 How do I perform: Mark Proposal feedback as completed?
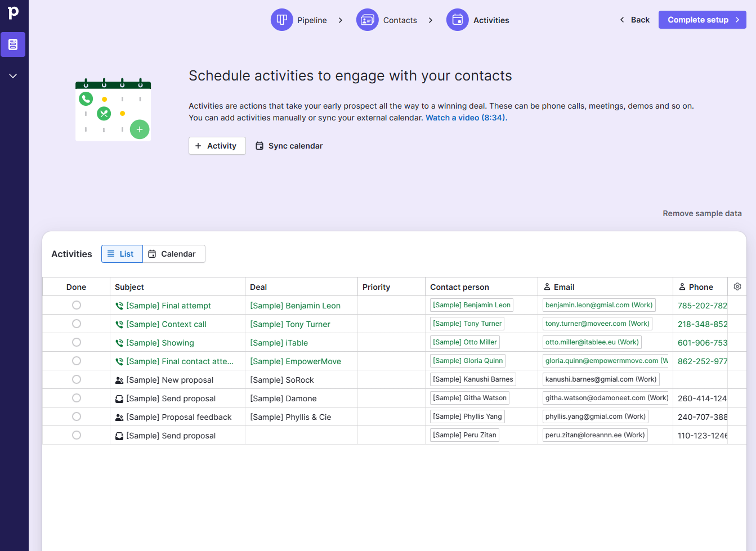pos(76,416)
